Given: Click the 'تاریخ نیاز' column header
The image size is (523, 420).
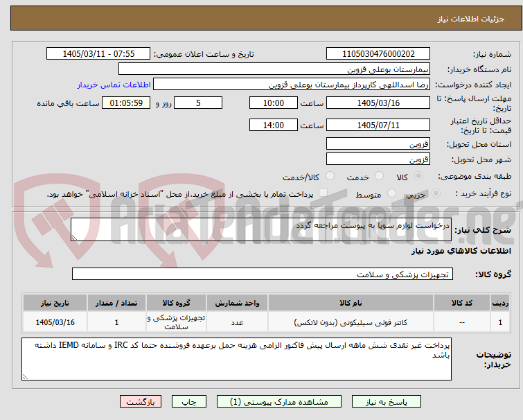Looking at the screenshot, I should click(55, 303).
